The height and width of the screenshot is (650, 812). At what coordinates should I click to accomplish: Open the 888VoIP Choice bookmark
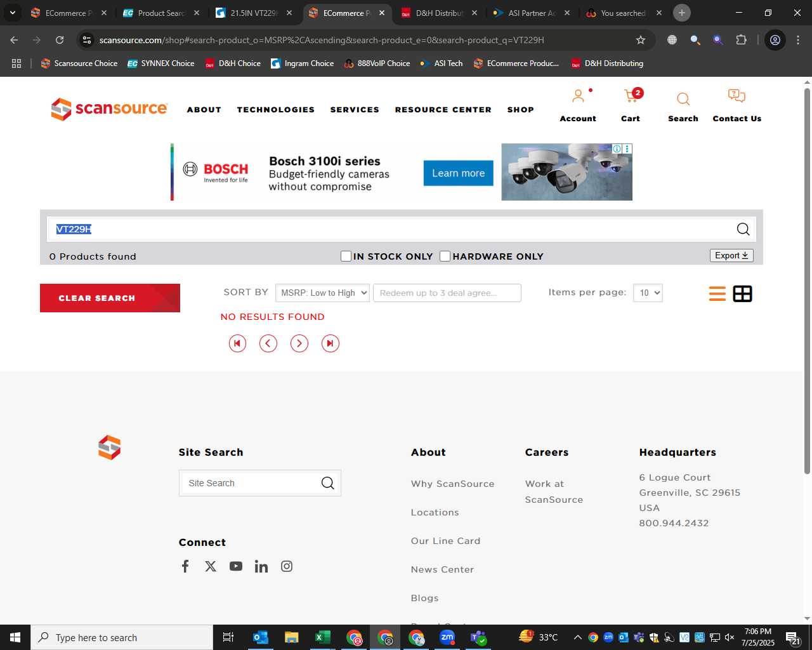(377, 63)
